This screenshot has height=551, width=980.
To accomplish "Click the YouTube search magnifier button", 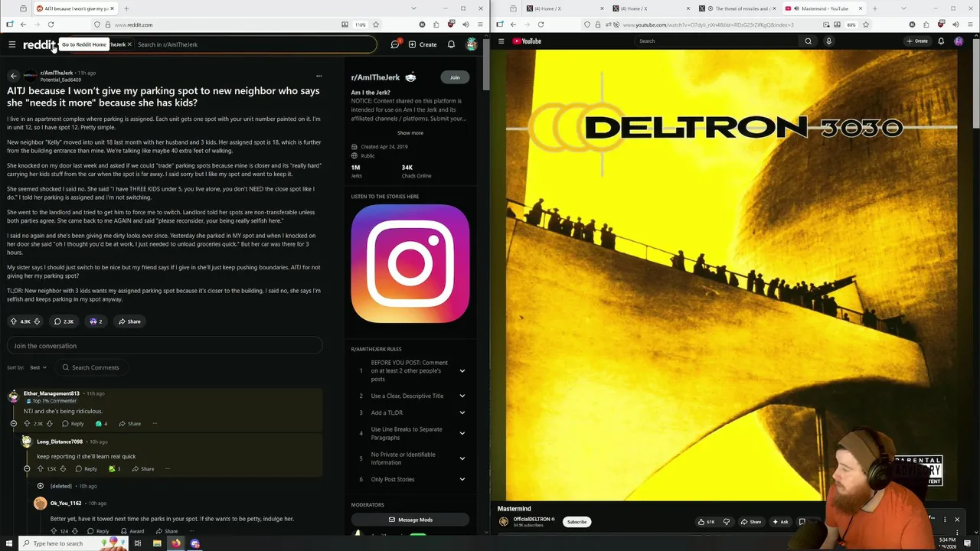I will tap(808, 41).
